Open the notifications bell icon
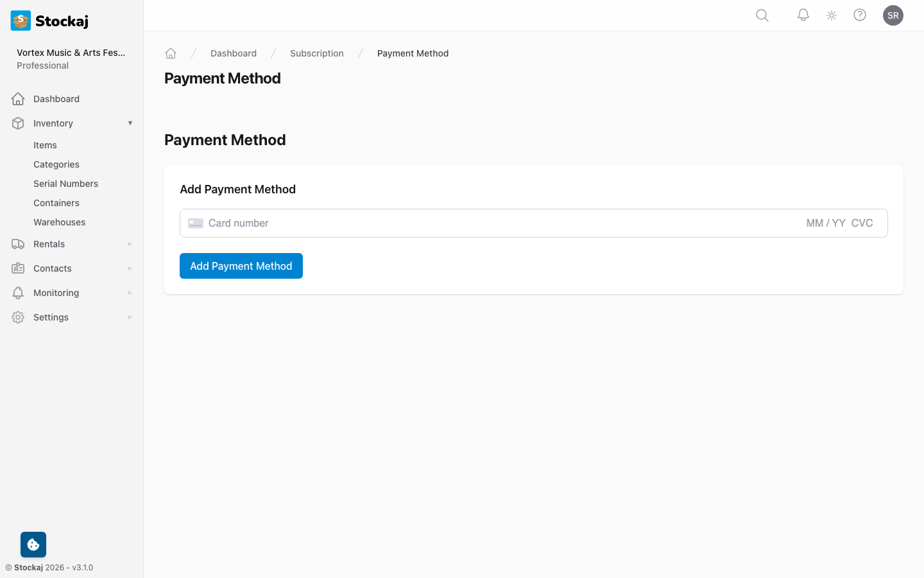The height and width of the screenshot is (578, 924). 803,15
